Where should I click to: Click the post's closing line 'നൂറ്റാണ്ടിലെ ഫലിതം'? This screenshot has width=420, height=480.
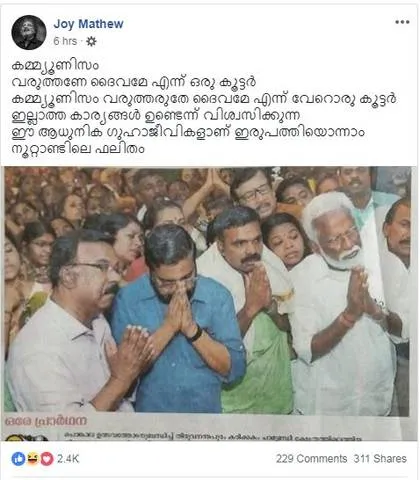pos(78,149)
